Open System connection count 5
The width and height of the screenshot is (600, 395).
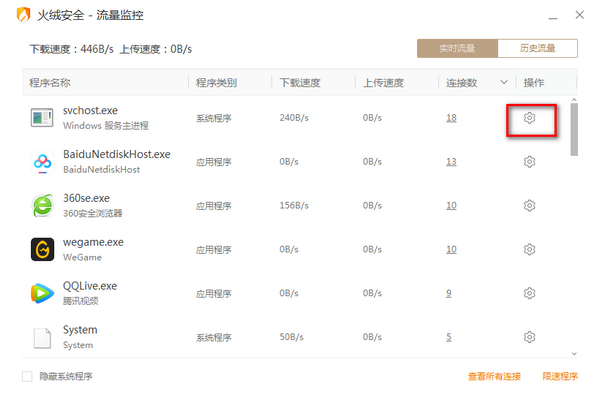[x=448, y=337]
